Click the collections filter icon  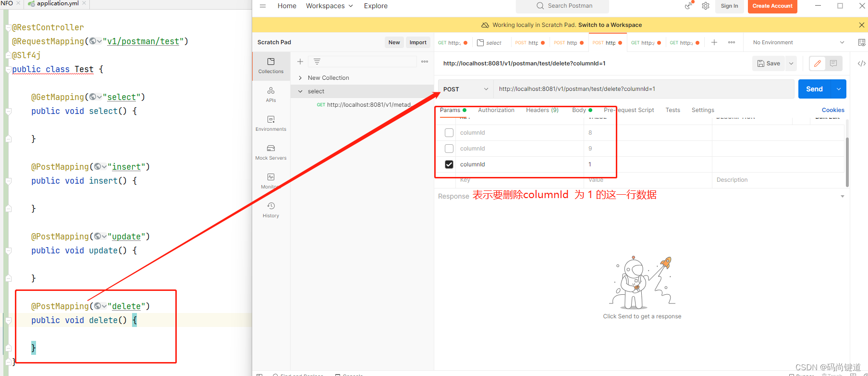[317, 62]
